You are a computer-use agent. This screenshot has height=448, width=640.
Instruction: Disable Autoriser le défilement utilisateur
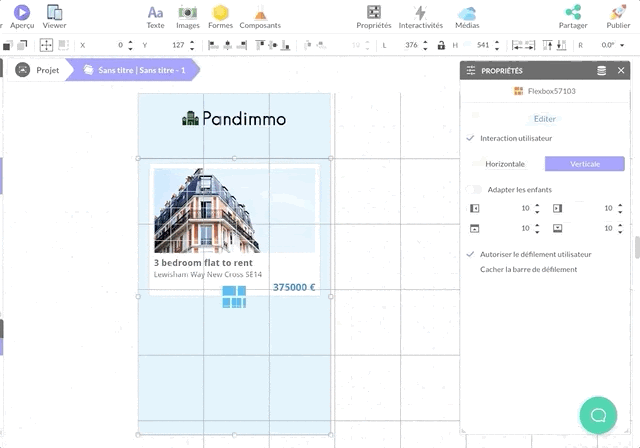click(471, 255)
